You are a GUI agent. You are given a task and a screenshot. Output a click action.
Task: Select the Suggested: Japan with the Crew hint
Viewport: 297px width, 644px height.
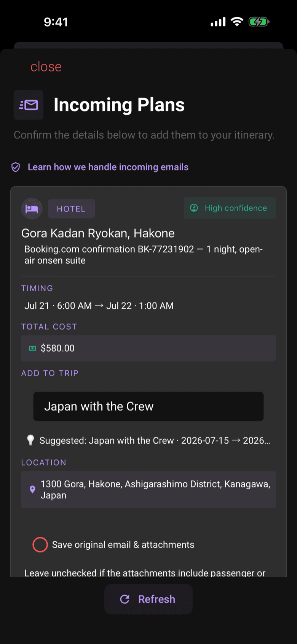pyautogui.click(x=155, y=441)
